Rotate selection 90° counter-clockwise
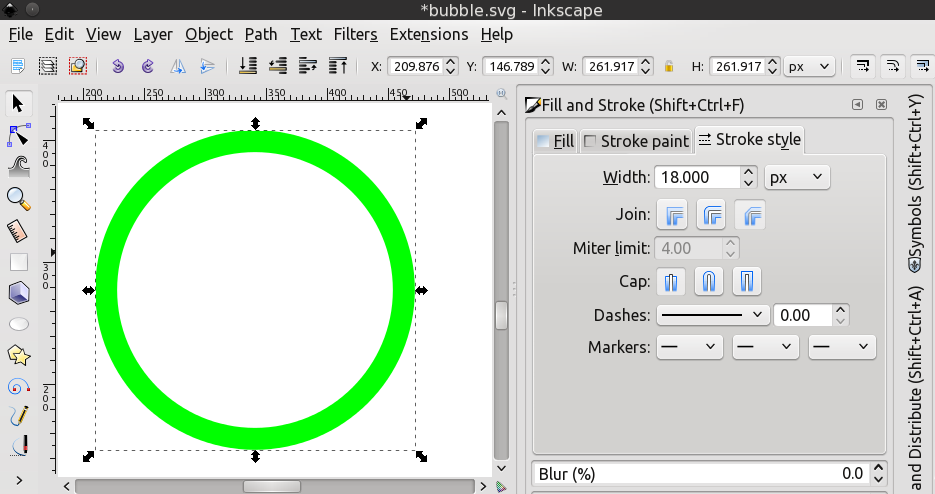Image resolution: width=935 pixels, height=494 pixels. click(118, 66)
